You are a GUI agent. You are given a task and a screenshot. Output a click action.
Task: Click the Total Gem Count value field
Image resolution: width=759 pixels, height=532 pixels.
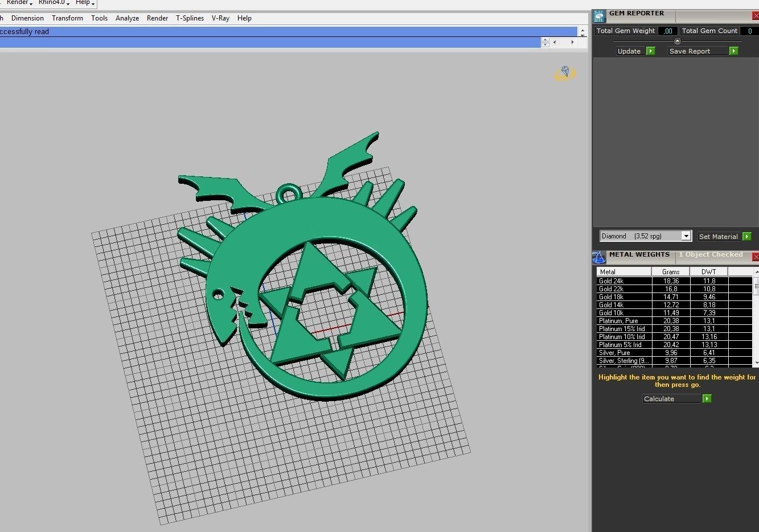coord(749,31)
